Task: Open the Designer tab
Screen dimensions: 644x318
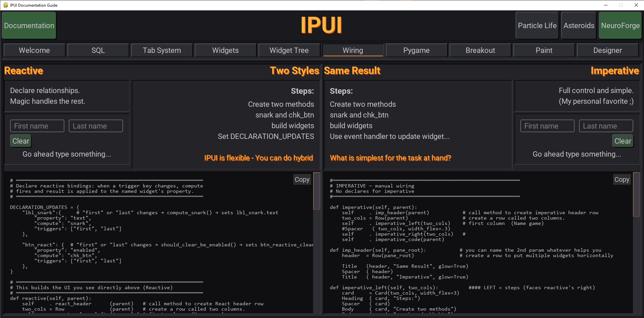Action: [x=608, y=50]
